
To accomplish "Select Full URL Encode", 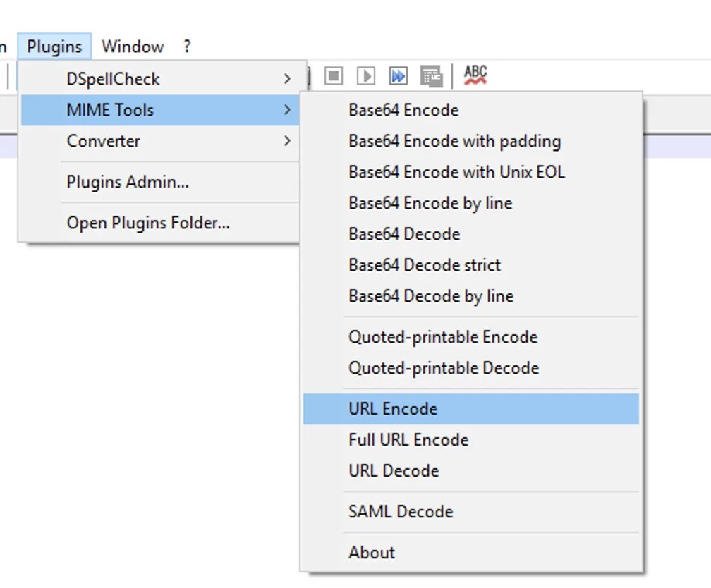I will pyautogui.click(x=408, y=439).
